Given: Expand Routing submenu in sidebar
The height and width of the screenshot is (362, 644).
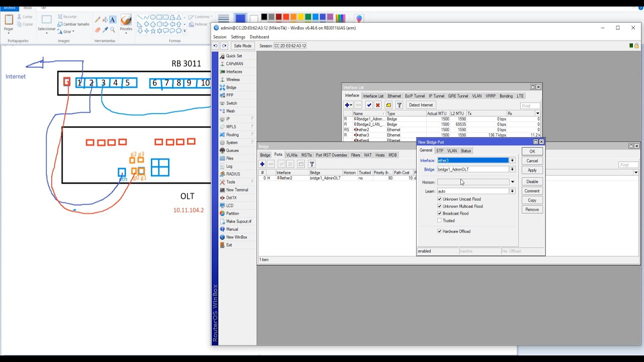Looking at the screenshot, I should click(x=252, y=134).
